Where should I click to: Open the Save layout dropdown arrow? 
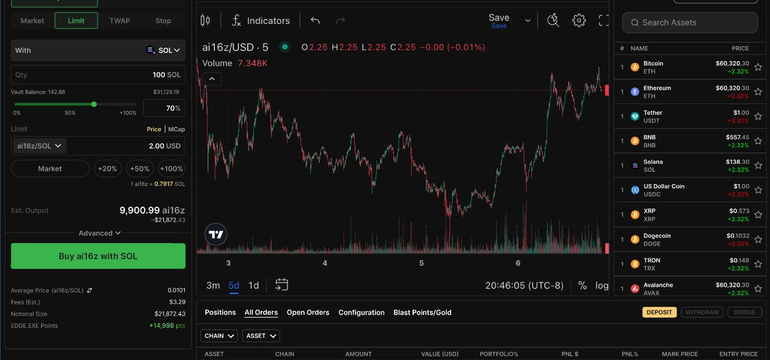pos(528,21)
